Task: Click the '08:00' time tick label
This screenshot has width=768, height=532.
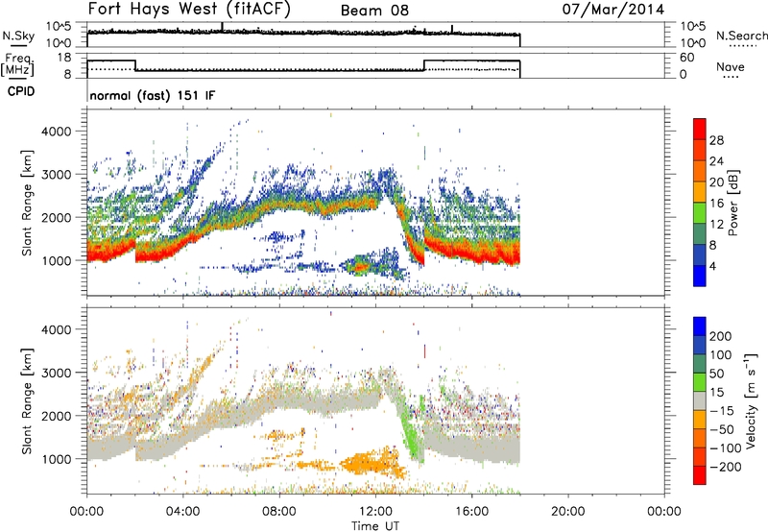Action: (x=278, y=512)
